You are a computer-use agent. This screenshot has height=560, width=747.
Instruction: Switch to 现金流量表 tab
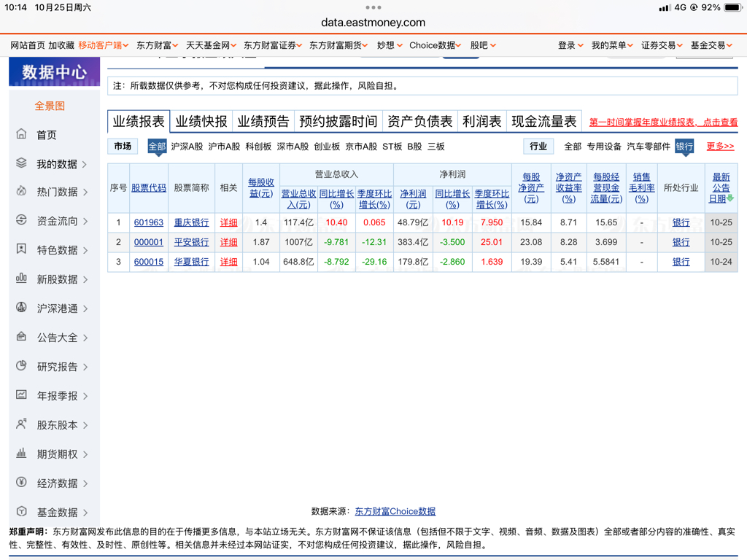(544, 122)
